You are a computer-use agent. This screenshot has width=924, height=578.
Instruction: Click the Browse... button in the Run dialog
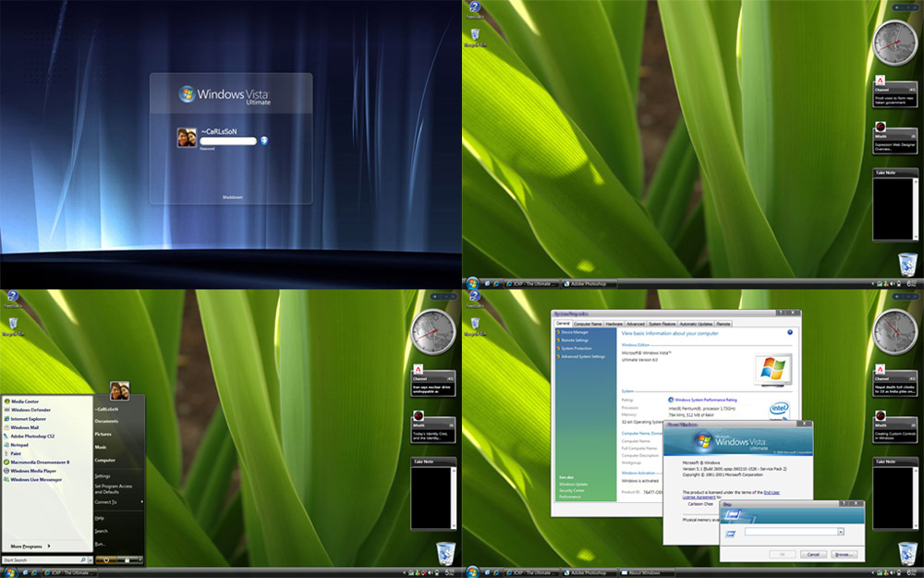pos(842,554)
